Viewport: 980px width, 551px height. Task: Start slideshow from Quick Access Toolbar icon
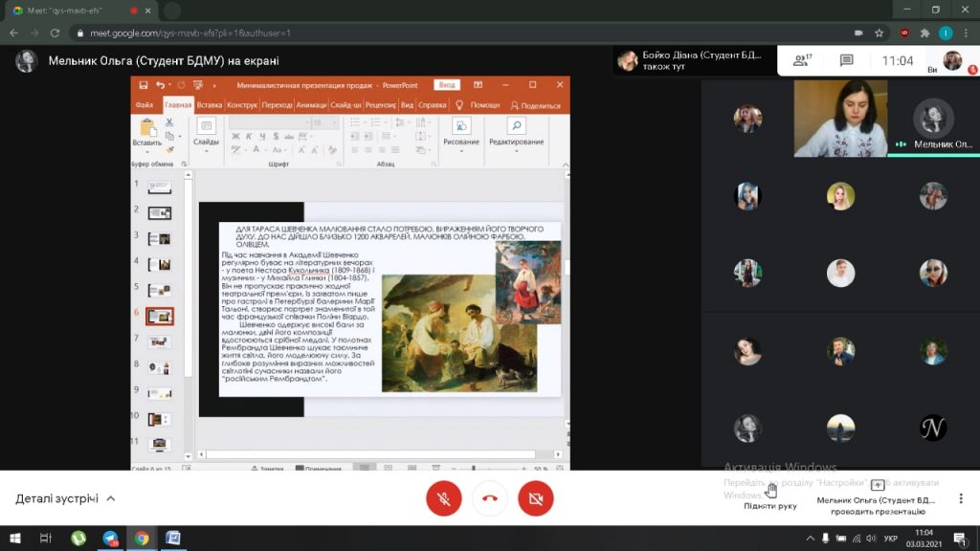tap(198, 85)
